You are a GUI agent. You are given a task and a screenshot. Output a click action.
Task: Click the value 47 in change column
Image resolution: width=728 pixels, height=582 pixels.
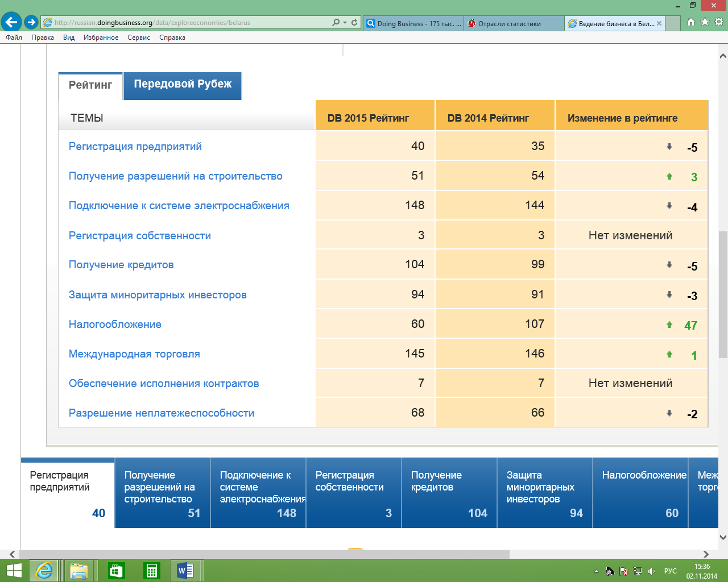690,326
